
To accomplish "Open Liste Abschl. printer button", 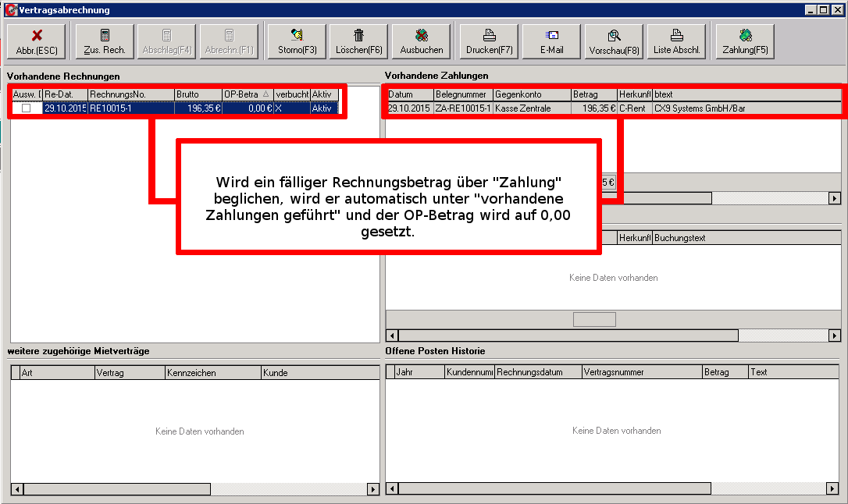I will tap(676, 41).
